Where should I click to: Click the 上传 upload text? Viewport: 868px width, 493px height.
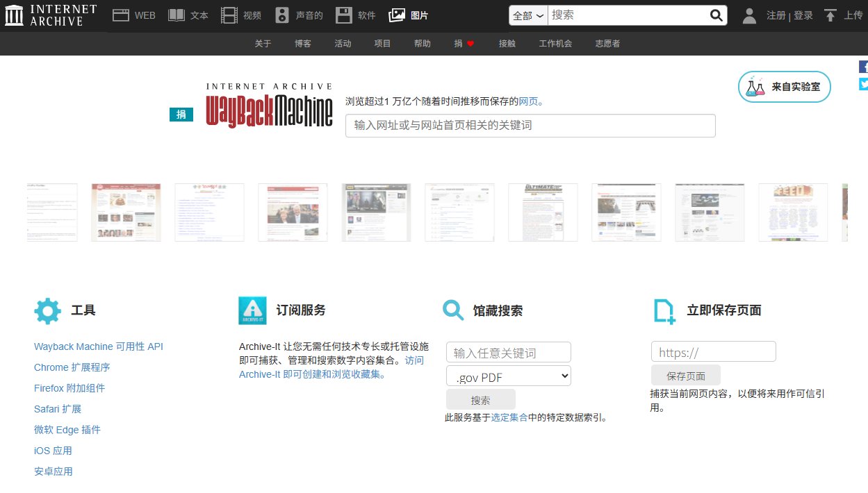pos(853,15)
